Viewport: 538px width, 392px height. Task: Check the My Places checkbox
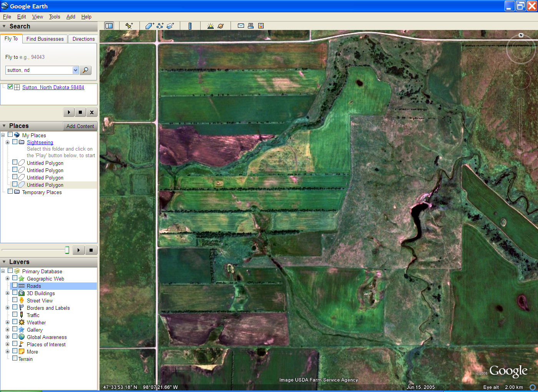10,135
